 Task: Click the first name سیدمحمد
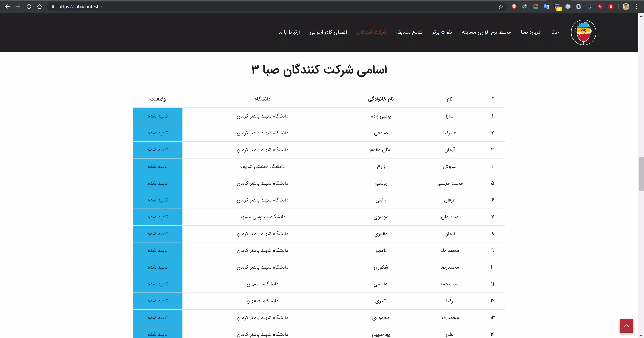(449, 284)
